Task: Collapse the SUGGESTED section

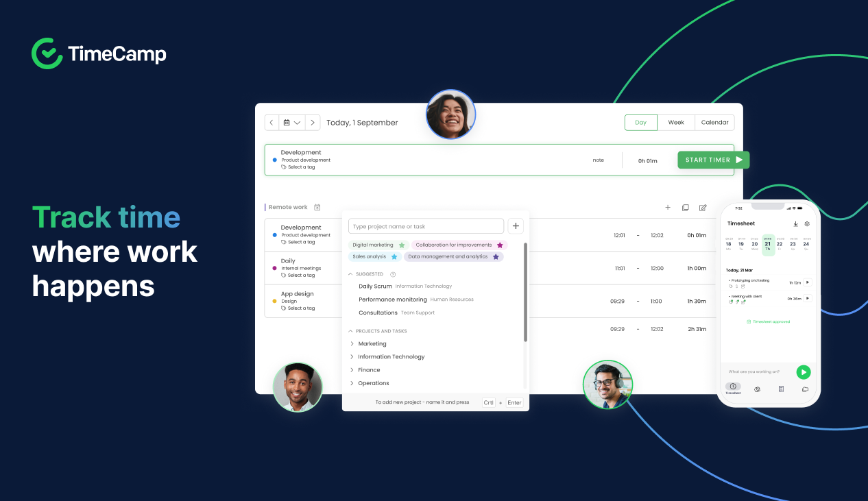Action: tap(351, 274)
